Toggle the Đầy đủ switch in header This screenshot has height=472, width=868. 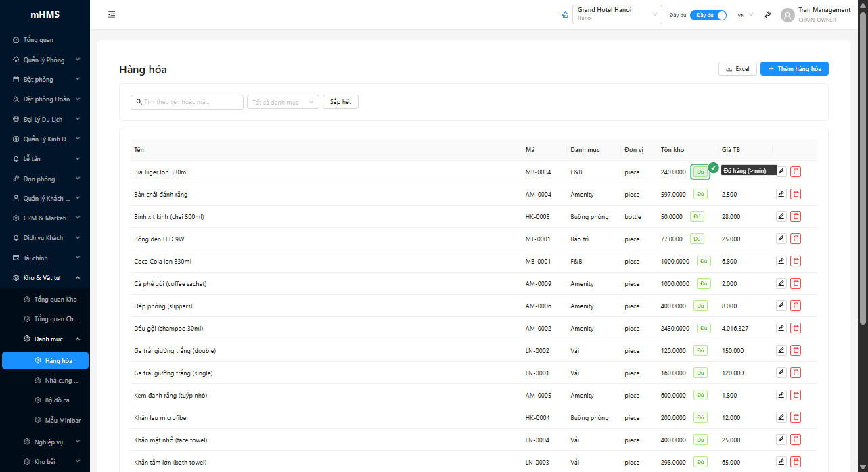click(708, 15)
